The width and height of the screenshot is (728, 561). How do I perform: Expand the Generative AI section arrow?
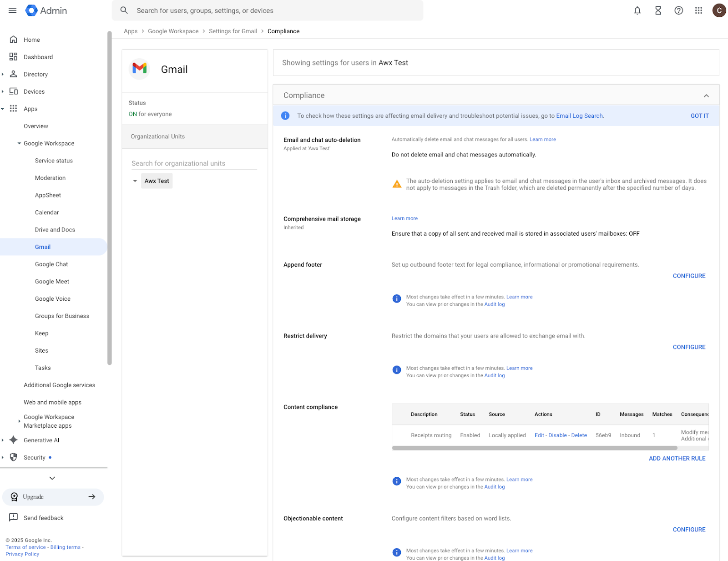(3, 440)
